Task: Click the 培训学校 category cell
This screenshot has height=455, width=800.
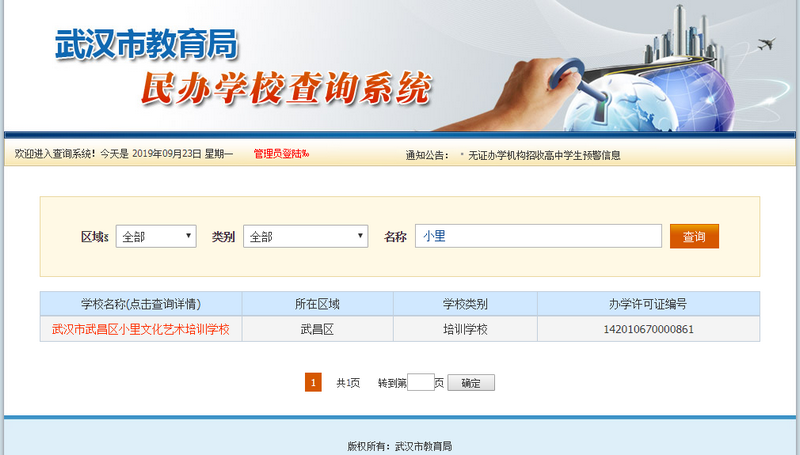Action: coord(465,330)
